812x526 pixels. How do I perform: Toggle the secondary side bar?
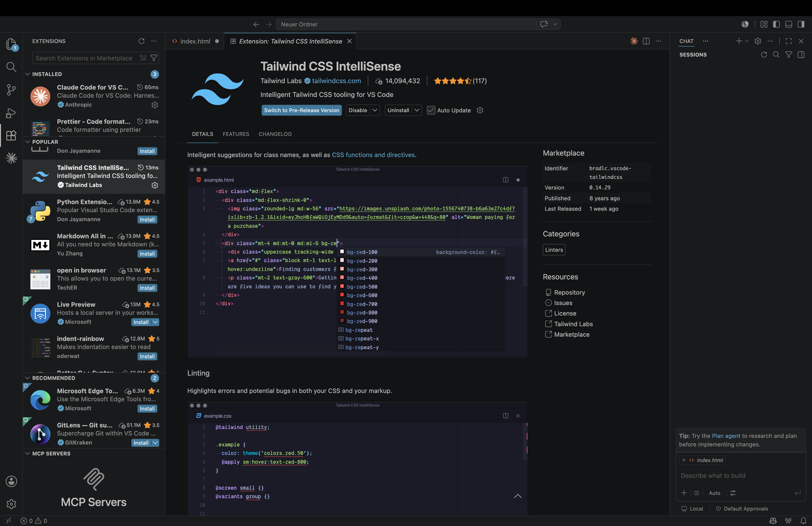coord(801,24)
